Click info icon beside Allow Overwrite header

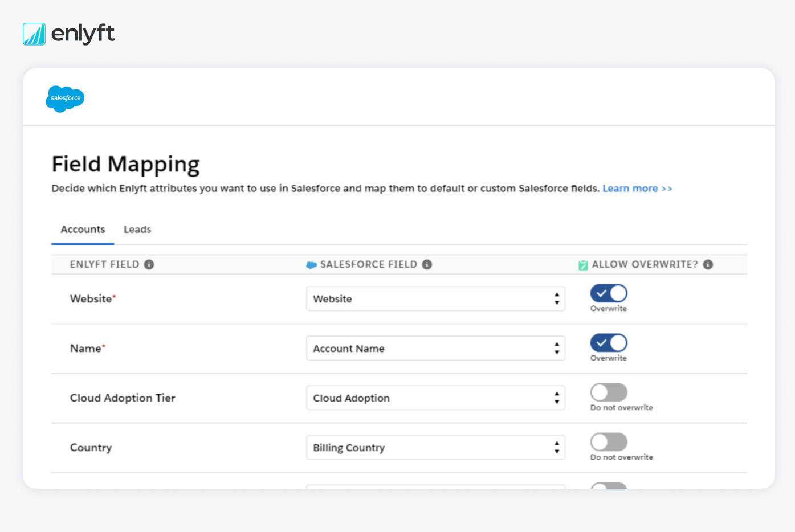point(708,264)
